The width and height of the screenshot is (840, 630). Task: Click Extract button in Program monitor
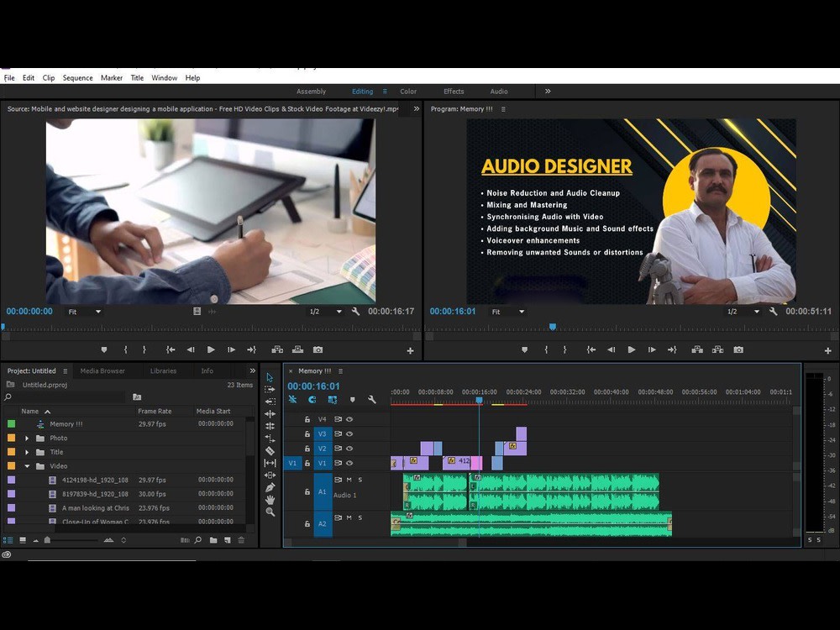(x=718, y=349)
